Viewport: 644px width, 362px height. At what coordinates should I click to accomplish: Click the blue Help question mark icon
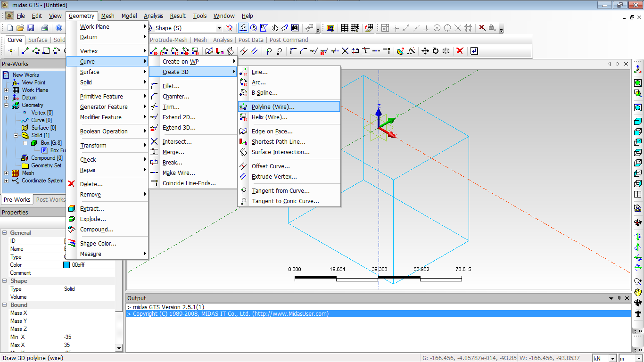click(59, 28)
